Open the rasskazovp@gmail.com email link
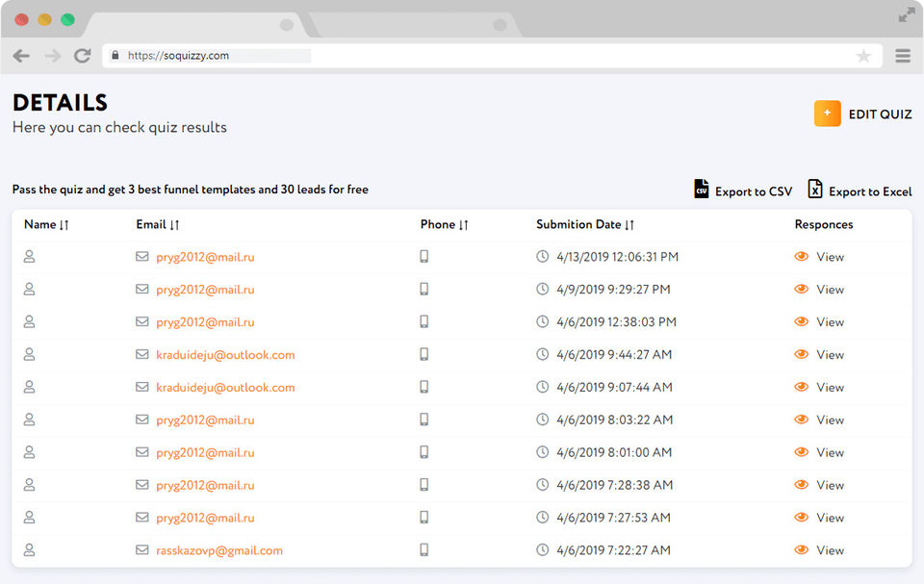Screen dimensions: 924x584 (x=219, y=550)
